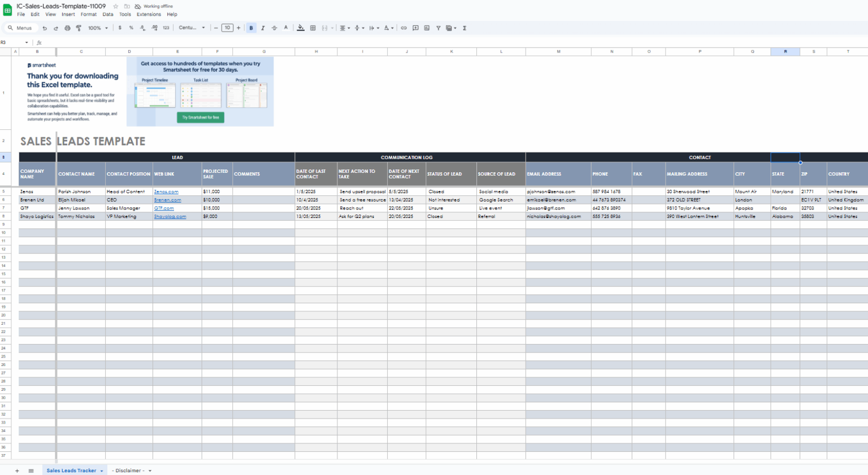This screenshot has height=475, width=868.
Task: Toggle italic formatting on toolbar
Action: pos(262,28)
